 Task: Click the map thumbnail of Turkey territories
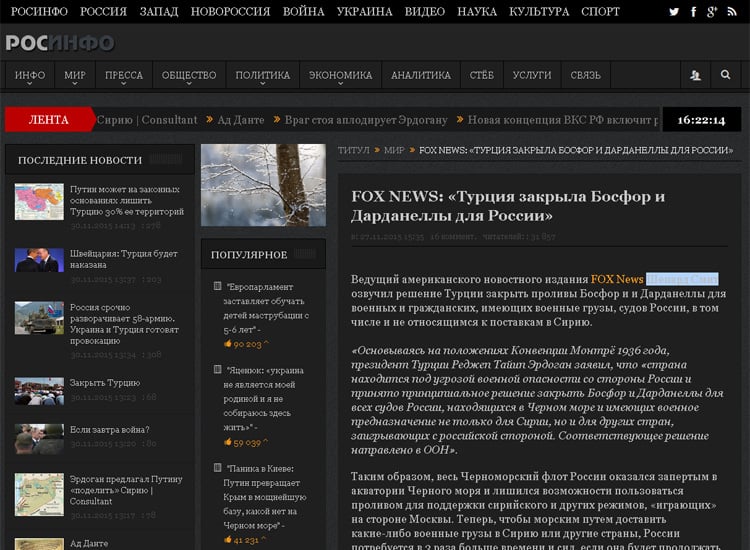39,202
